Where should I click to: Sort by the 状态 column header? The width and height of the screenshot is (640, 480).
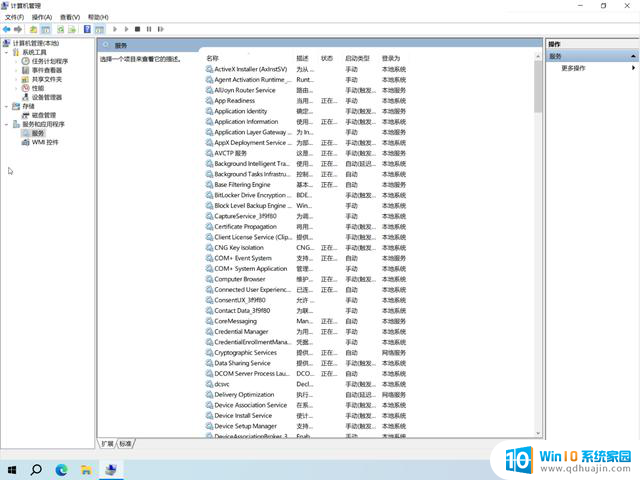(327, 58)
